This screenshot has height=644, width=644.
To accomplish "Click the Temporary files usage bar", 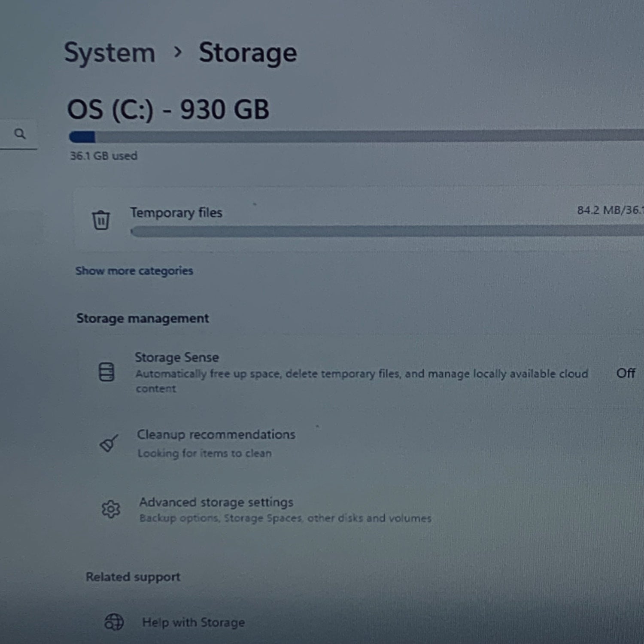I will 386,232.
